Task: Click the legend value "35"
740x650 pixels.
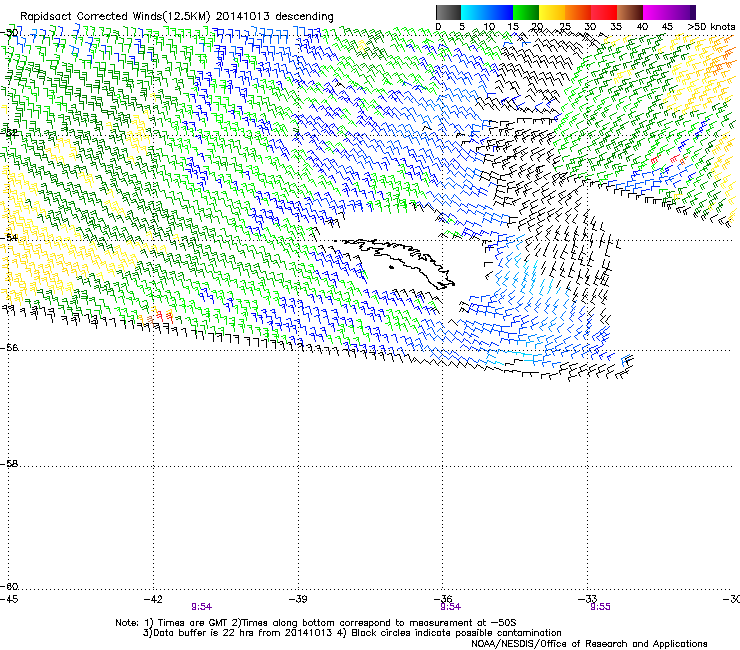Action: click(616, 27)
